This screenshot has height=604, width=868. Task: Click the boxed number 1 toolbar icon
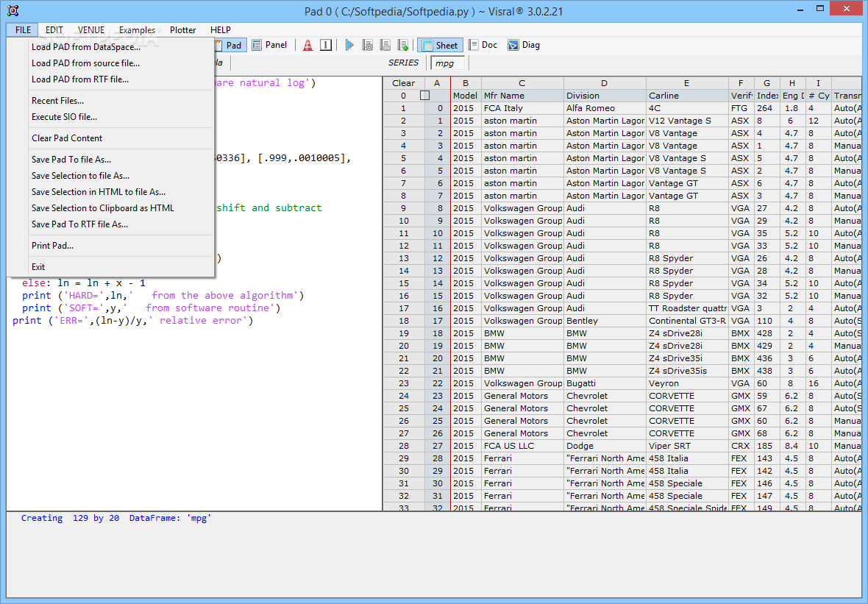[326, 46]
